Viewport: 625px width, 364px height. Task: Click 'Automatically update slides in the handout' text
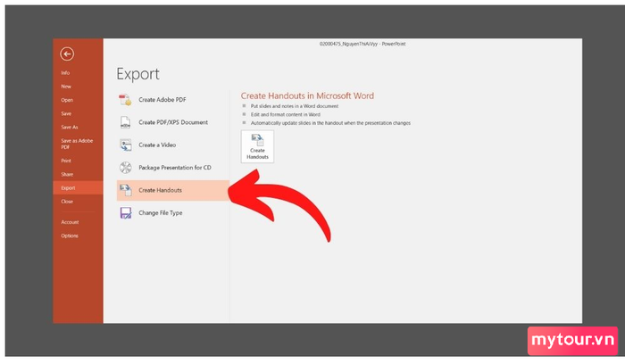click(330, 123)
